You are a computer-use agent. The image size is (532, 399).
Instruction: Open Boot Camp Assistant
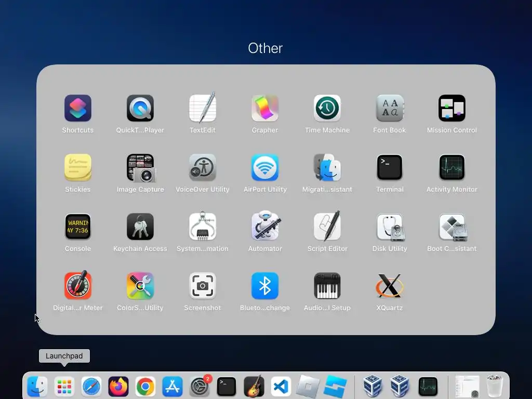[x=452, y=227]
